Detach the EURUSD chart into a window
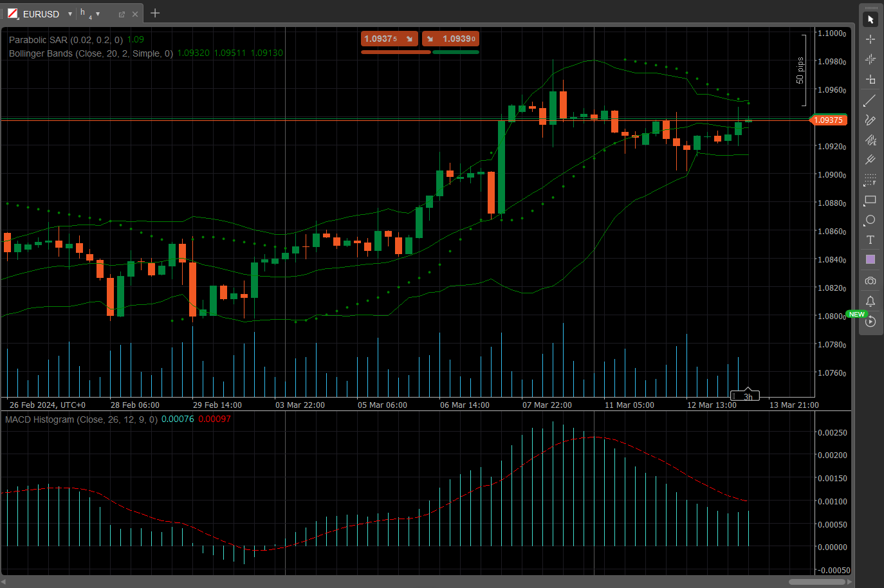884x588 pixels. point(122,14)
